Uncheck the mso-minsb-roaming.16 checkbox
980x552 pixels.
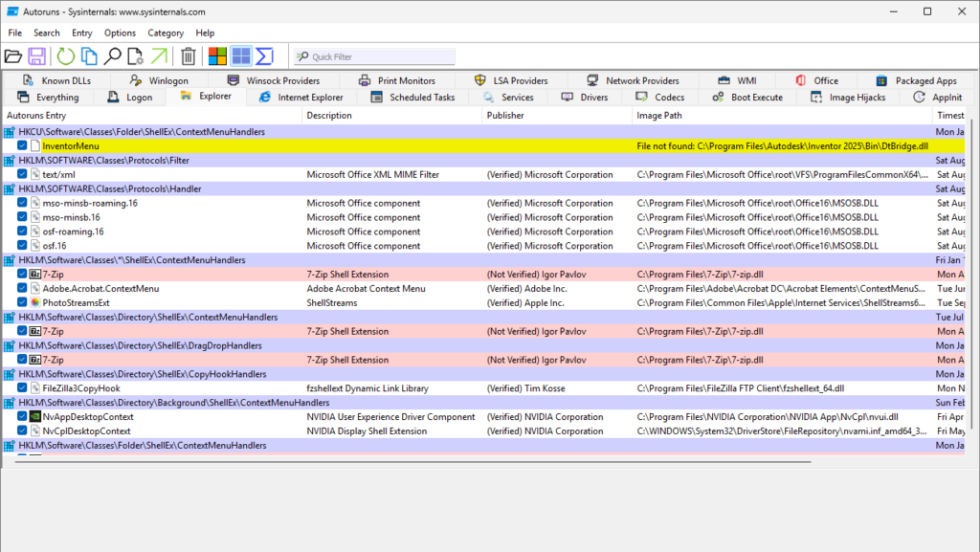point(22,202)
